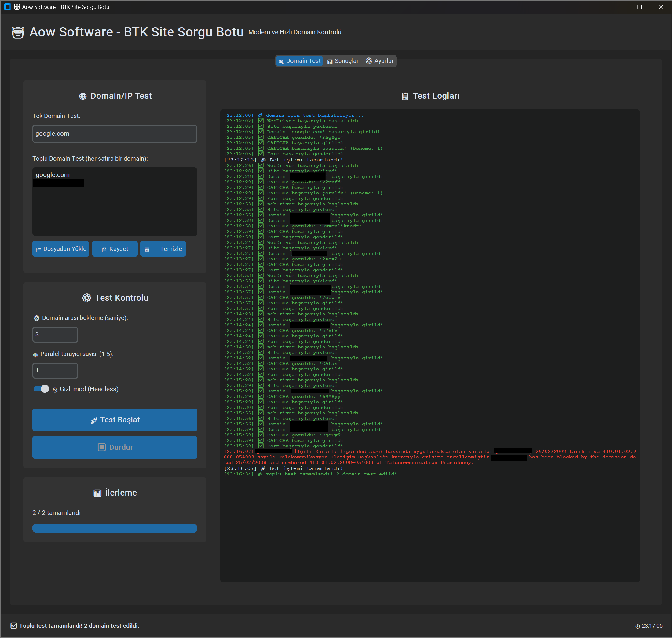Open the Ayarlar settings tab
The height and width of the screenshot is (638, 672).
tap(379, 61)
